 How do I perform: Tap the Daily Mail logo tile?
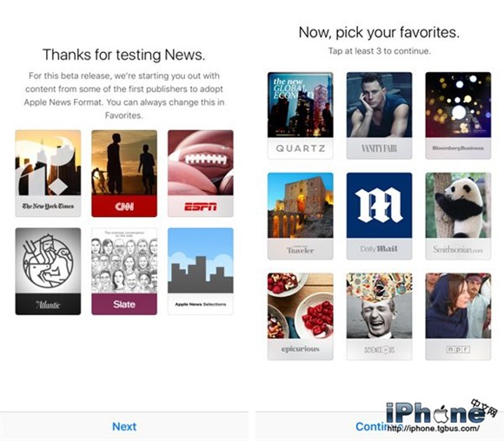tap(379, 216)
